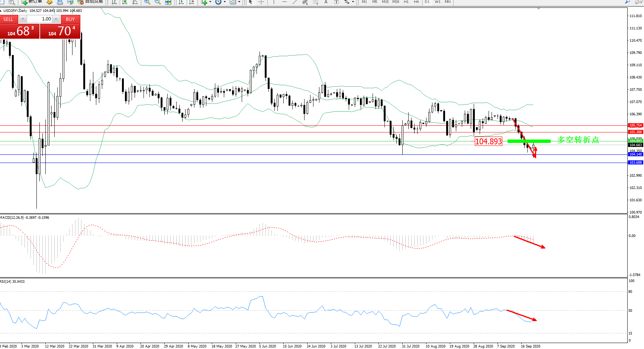Open the search magnifier in the top right

coord(628,2)
